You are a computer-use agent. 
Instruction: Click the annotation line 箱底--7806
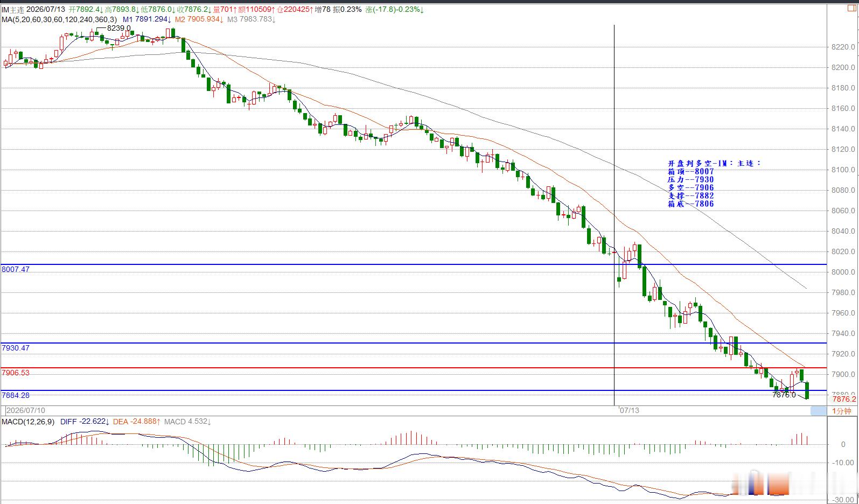[691, 204]
